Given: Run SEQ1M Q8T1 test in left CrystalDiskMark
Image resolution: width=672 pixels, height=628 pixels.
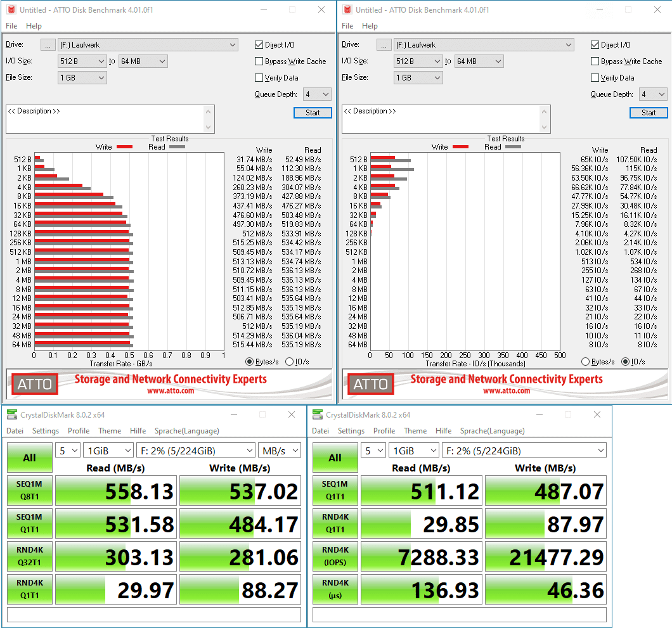Looking at the screenshot, I should [x=30, y=490].
